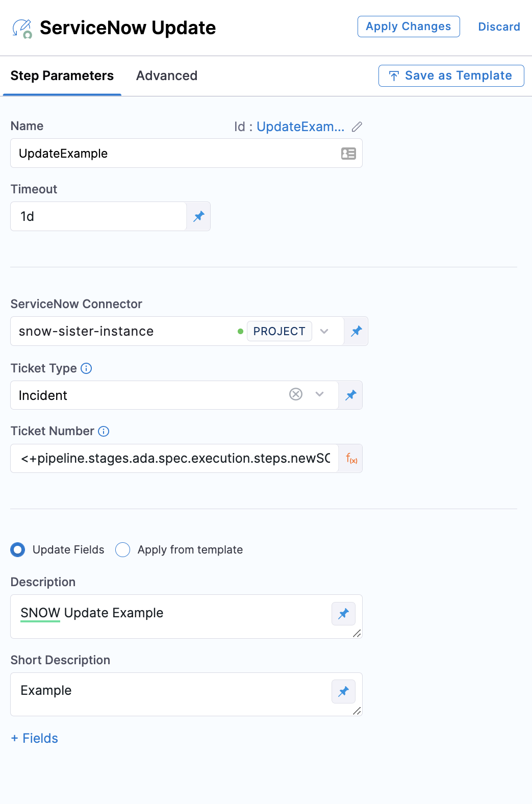Open the Ticket Type info tooltip
Image resolution: width=532 pixels, height=804 pixels.
tap(87, 368)
